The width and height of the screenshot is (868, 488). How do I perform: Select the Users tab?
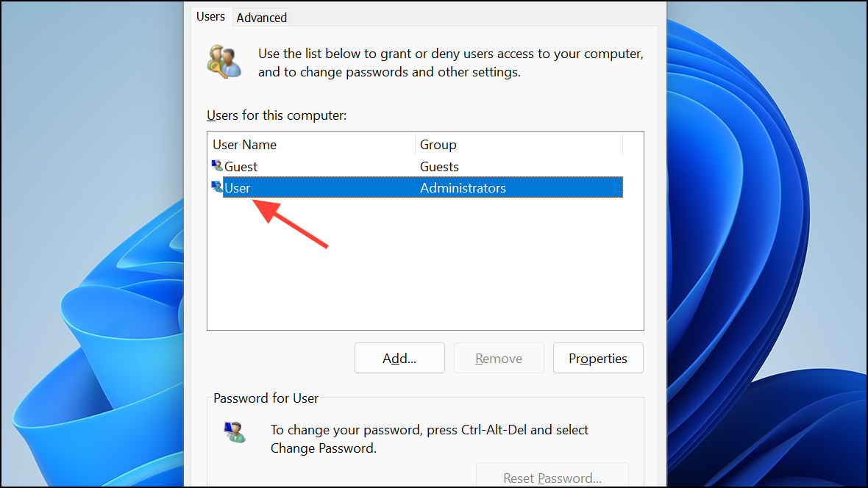pos(211,16)
